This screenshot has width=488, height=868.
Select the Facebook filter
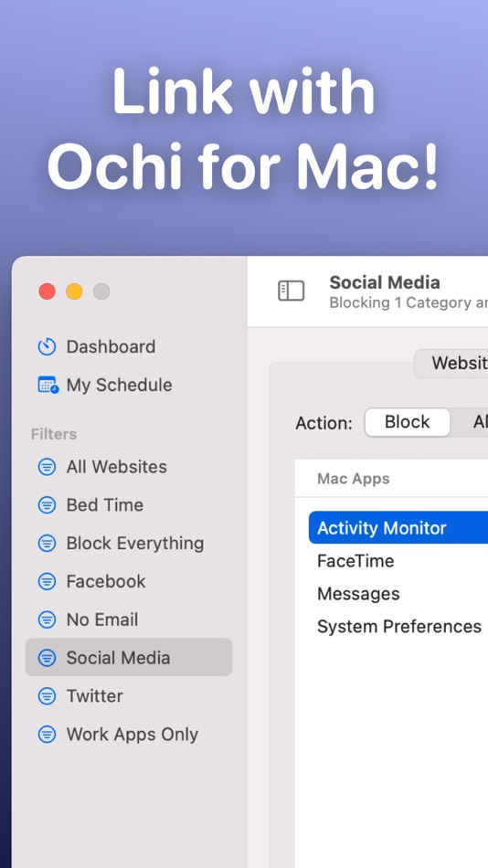tap(129, 581)
